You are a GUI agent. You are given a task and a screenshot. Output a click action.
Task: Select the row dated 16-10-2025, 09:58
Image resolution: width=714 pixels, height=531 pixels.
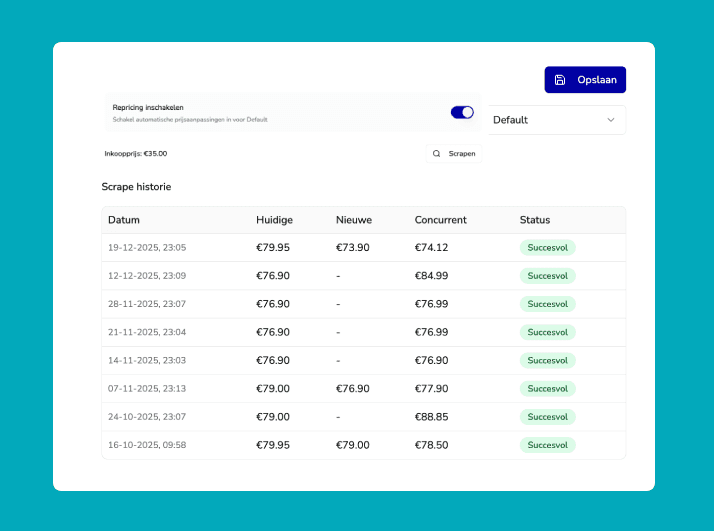(363, 445)
